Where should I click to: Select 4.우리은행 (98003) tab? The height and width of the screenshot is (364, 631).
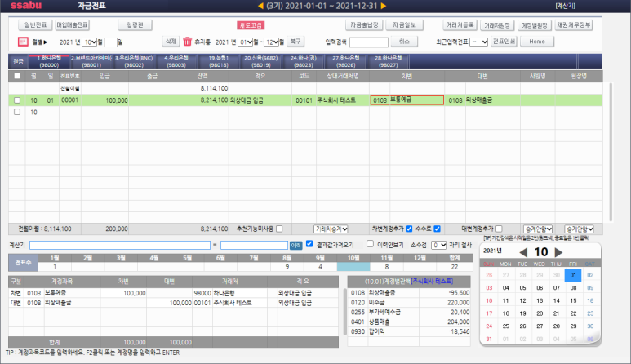point(176,61)
